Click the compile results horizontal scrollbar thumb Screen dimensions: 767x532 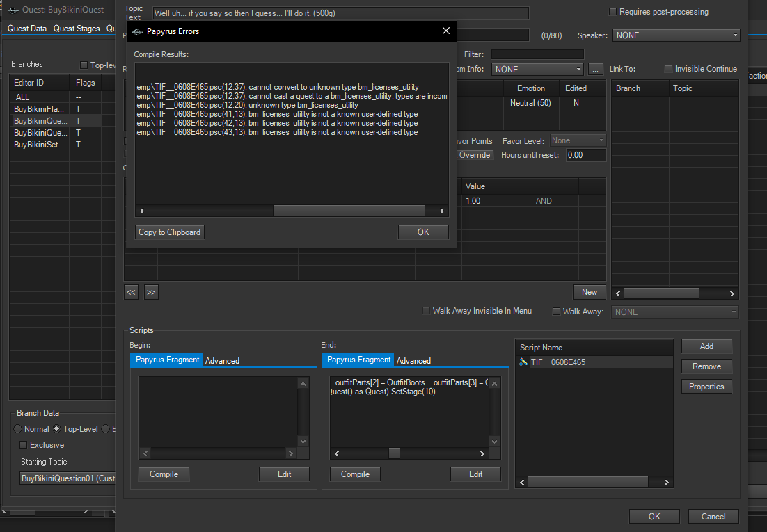click(349, 211)
